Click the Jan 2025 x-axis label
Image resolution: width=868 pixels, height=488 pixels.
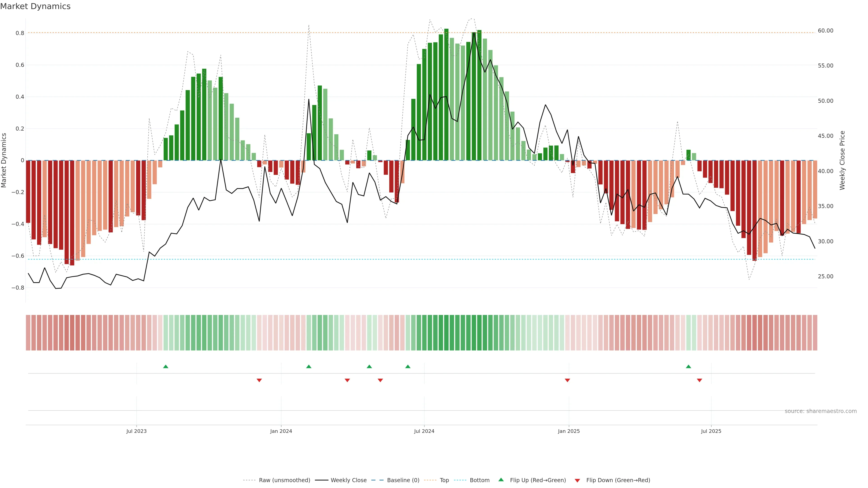click(569, 431)
